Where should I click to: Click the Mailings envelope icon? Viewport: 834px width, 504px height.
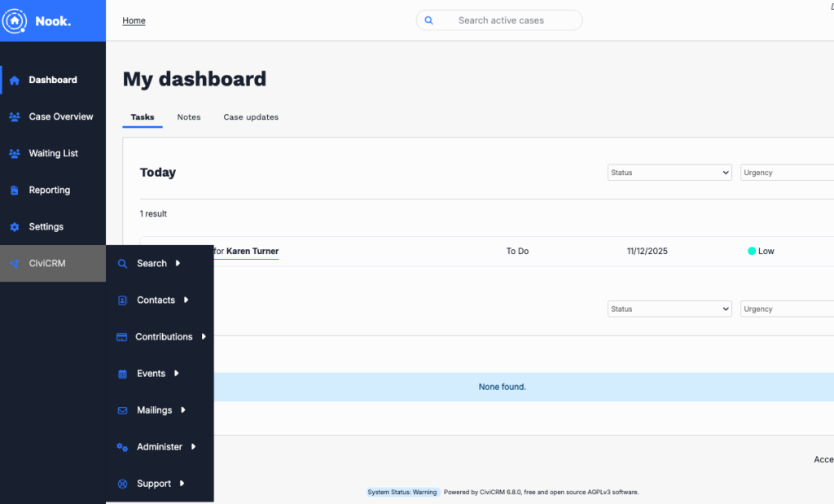tap(122, 410)
